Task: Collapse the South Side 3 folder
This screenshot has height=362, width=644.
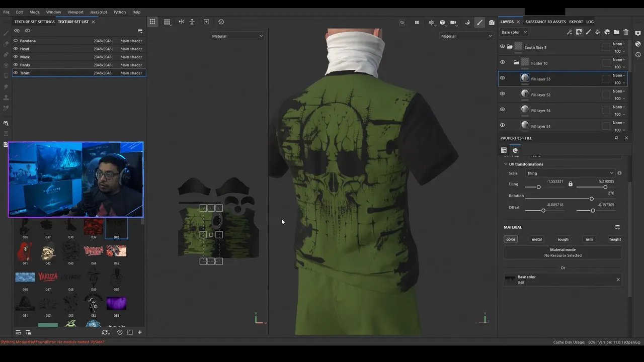Action: (510, 47)
